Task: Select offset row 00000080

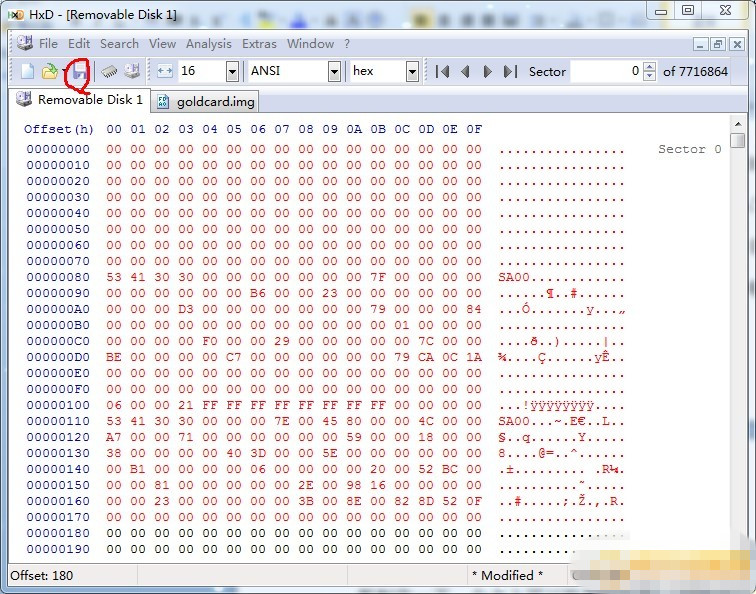Action: point(58,277)
